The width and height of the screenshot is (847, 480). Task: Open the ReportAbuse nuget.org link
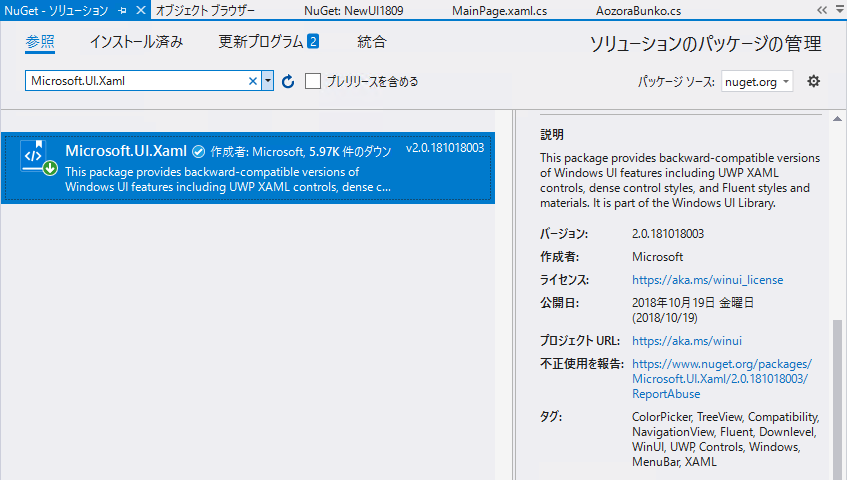[722, 378]
